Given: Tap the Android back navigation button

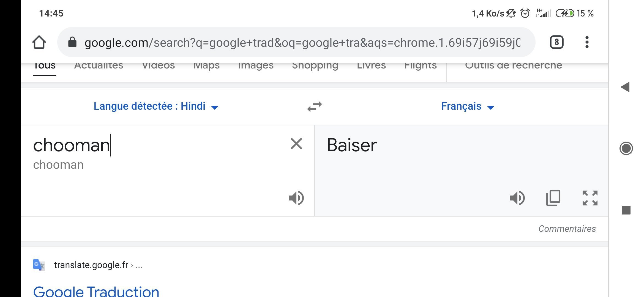Looking at the screenshot, I should pos(625,87).
